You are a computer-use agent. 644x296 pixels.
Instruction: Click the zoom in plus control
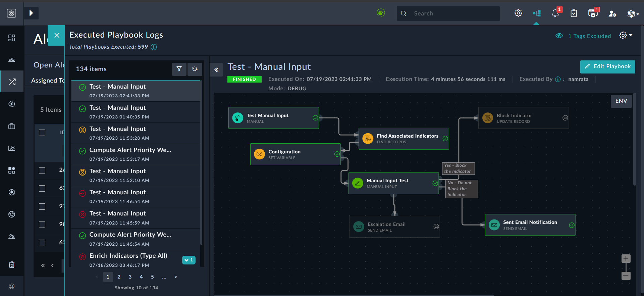[x=626, y=258]
